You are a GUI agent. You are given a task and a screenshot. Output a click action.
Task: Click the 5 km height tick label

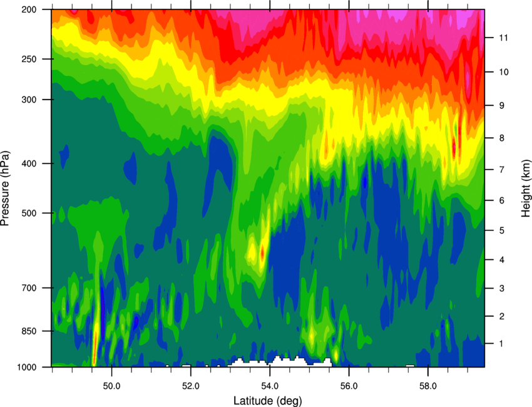501,230
